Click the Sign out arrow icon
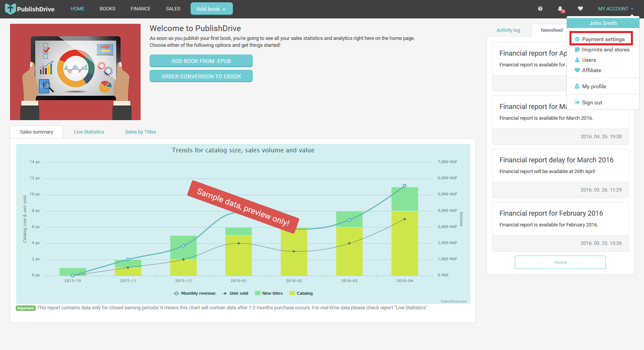Screen dimensions: 644x350 pos(577,102)
